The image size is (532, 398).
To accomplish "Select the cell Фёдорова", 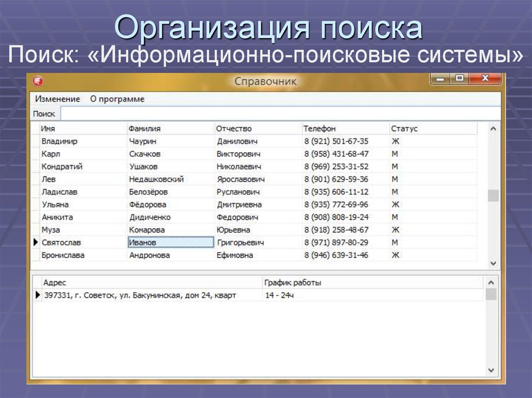I will pyautogui.click(x=170, y=204).
